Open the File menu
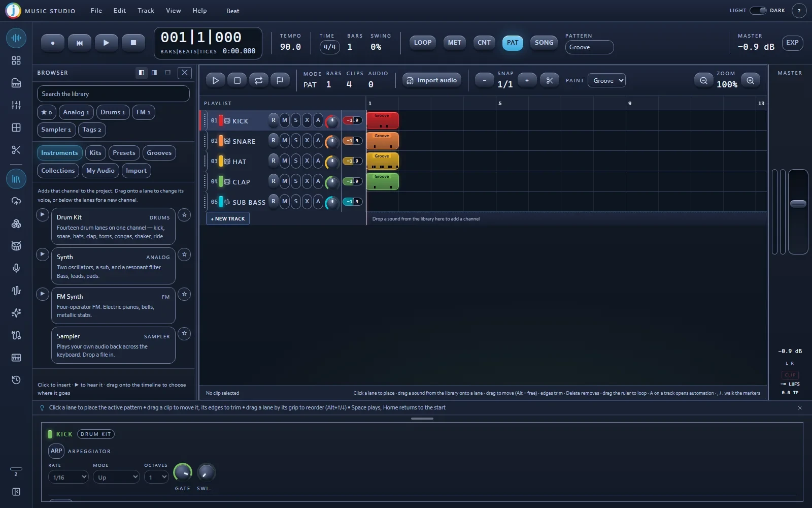Image resolution: width=812 pixels, height=508 pixels. [96, 11]
